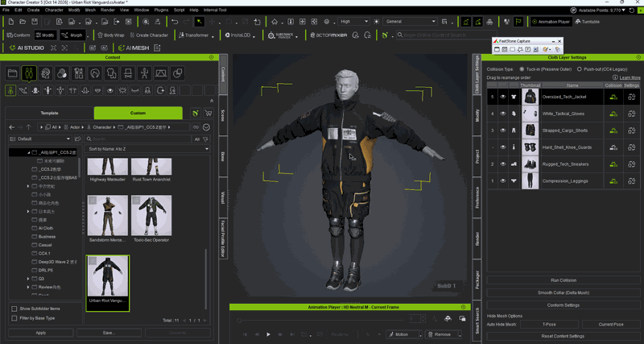Click the Home camera view icon
This screenshot has width=644, height=344.
click(x=275, y=22)
